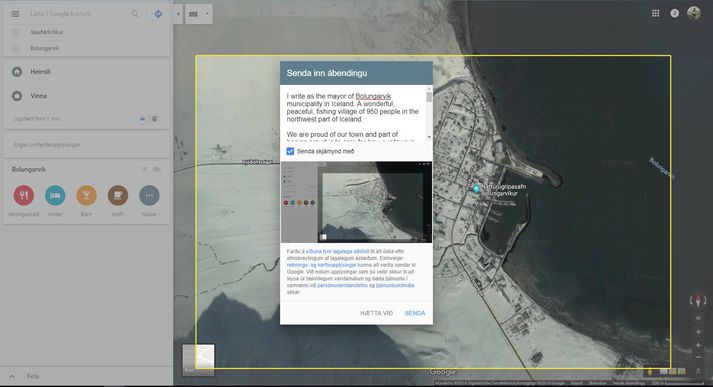Open the persónuverndarstefnu privacy link
713x387 pixels.
(x=342, y=286)
